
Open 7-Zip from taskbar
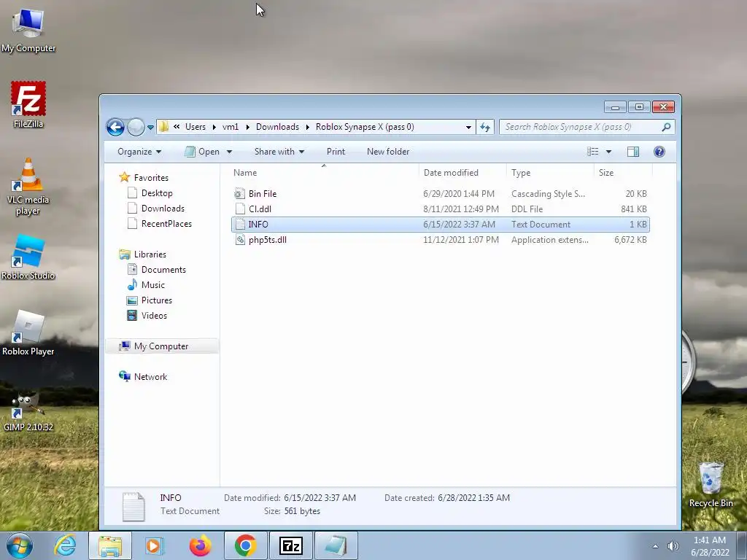coord(290,545)
